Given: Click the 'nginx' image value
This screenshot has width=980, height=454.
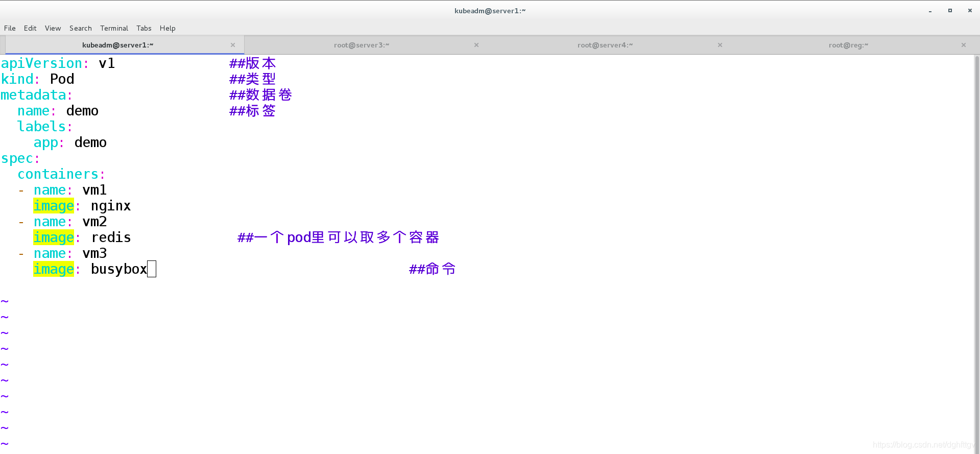Looking at the screenshot, I should (111, 206).
